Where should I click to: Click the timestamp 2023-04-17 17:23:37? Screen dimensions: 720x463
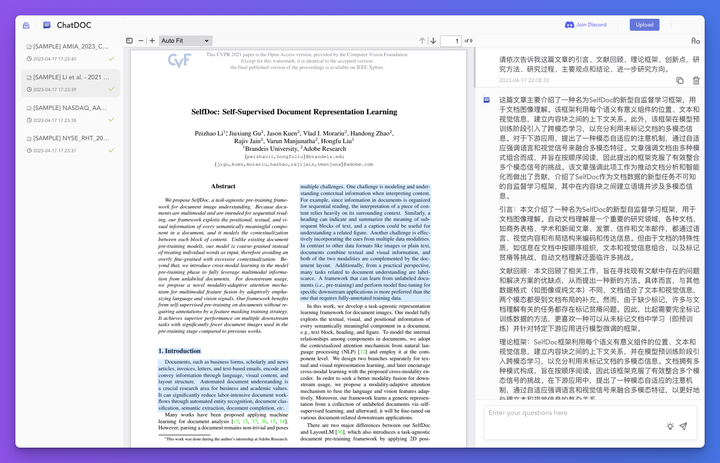click(x=55, y=151)
